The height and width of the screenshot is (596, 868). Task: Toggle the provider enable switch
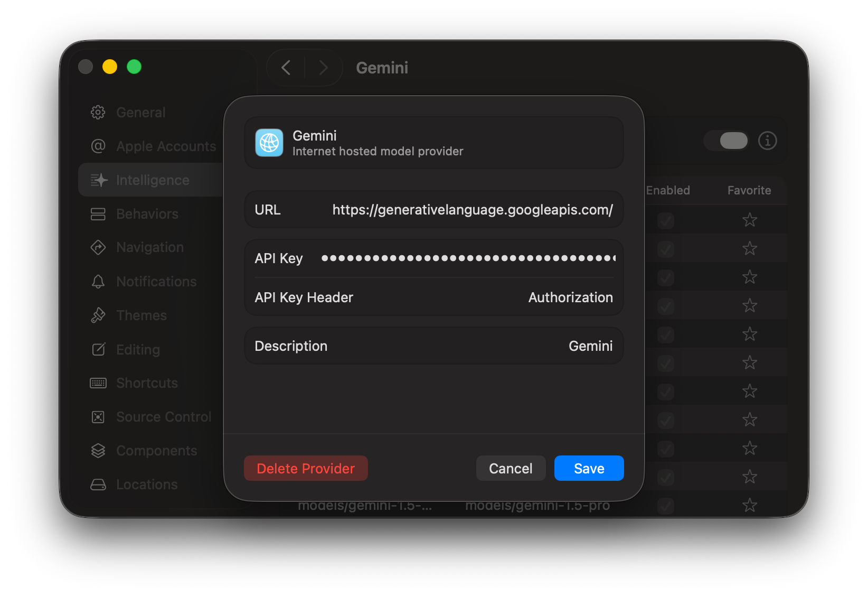726,141
